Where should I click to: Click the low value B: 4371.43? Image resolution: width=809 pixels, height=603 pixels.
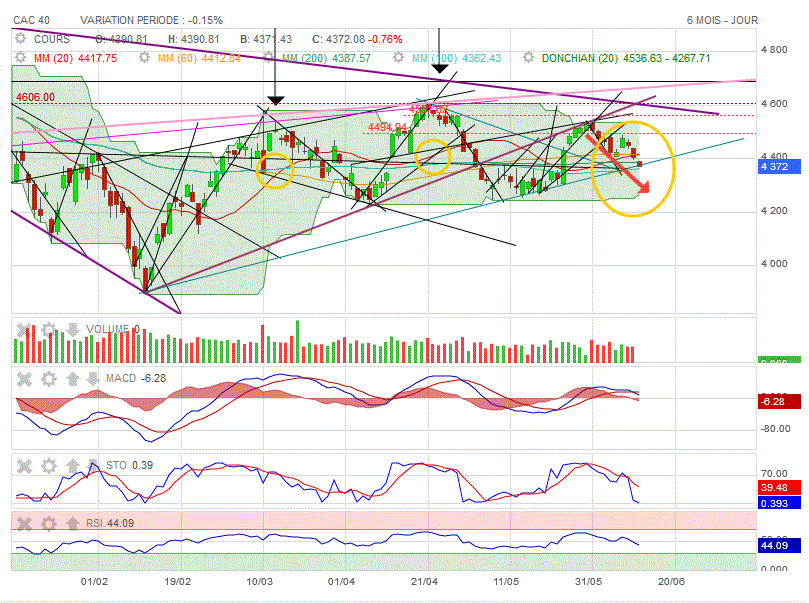pos(266,39)
